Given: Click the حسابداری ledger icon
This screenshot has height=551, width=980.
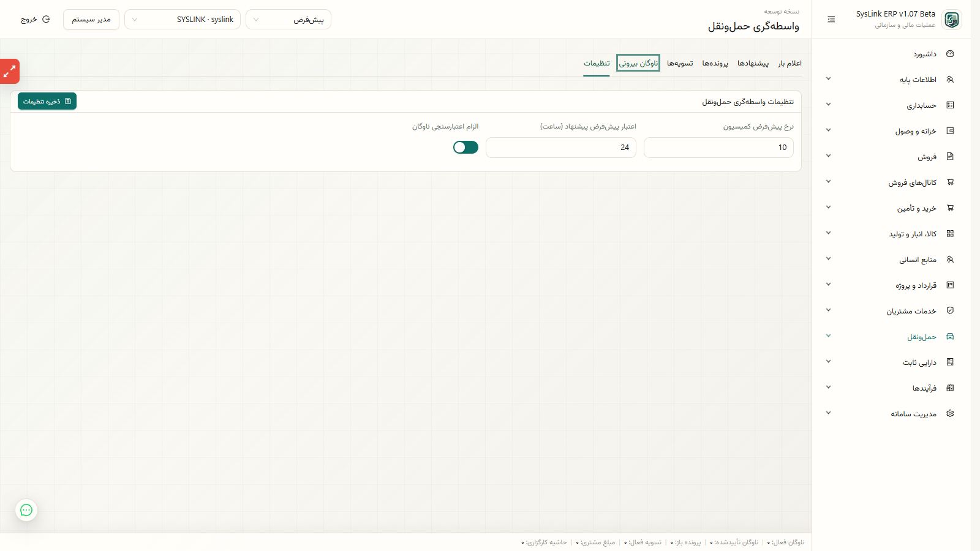Looking at the screenshot, I should pos(950,105).
